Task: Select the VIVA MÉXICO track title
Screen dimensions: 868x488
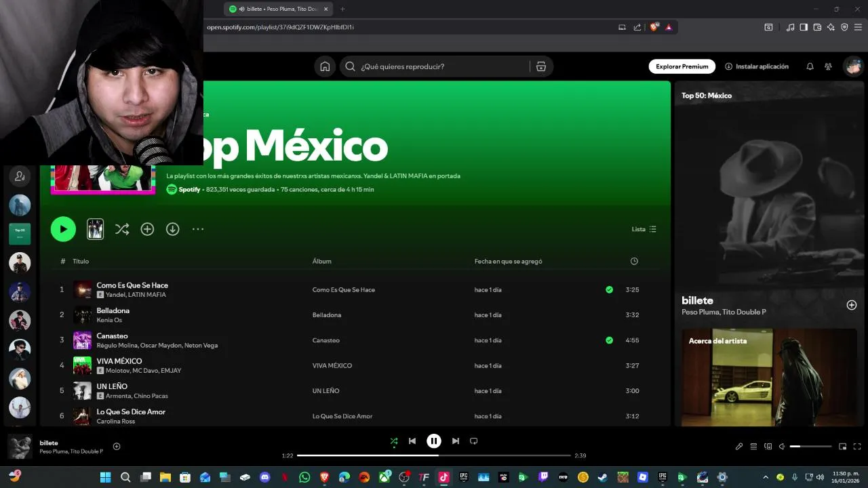Action: coord(119,361)
